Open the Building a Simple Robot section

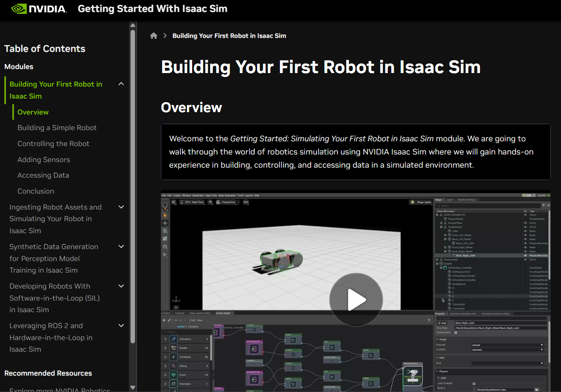57,128
